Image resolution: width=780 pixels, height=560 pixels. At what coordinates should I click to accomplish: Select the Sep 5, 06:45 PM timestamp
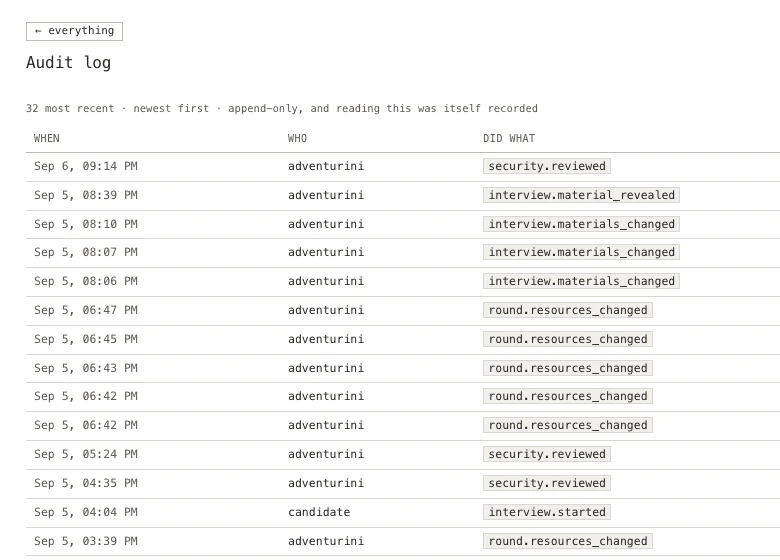click(x=86, y=339)
